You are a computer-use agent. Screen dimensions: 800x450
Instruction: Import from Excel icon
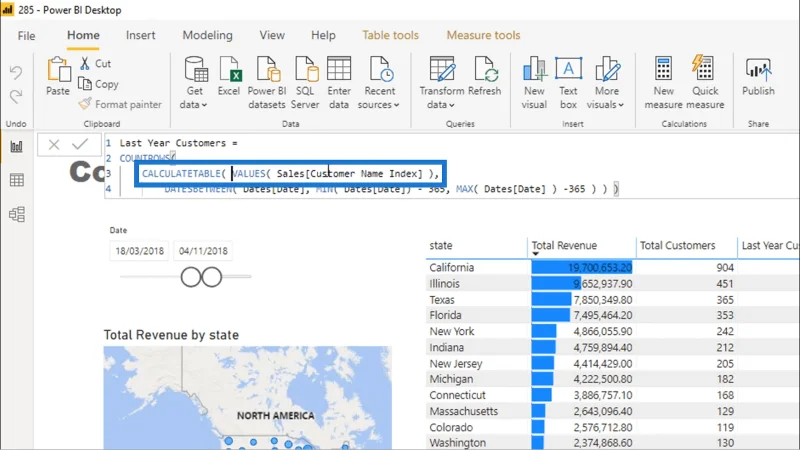point(229,69)
